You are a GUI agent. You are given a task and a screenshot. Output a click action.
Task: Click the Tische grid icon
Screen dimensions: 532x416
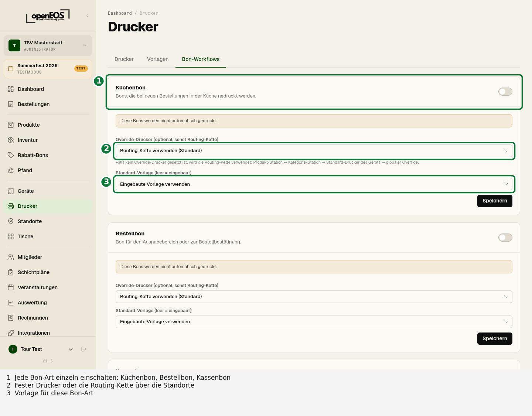11,236
